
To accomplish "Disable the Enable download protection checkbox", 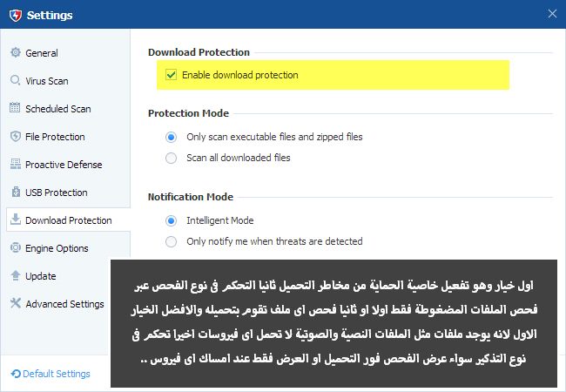I will (x=172, y=75).
